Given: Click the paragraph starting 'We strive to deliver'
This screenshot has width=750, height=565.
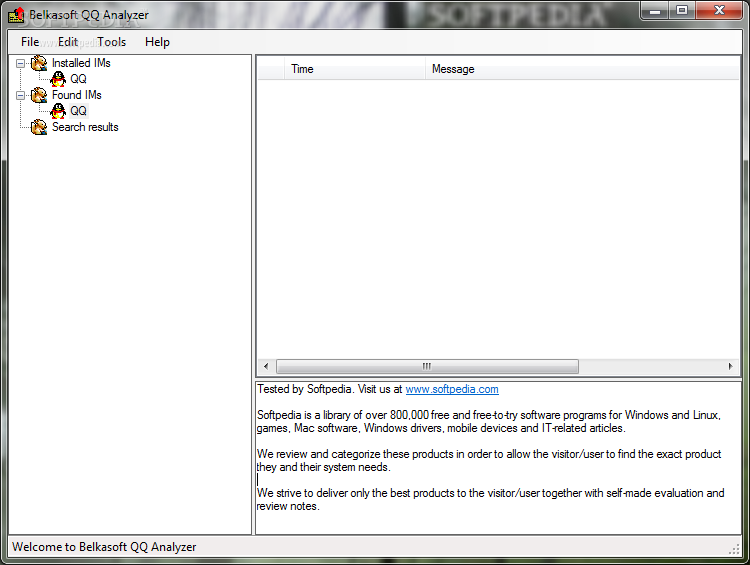Looking at the screenshot, I should pyautogui.click(x=490, y=499).
